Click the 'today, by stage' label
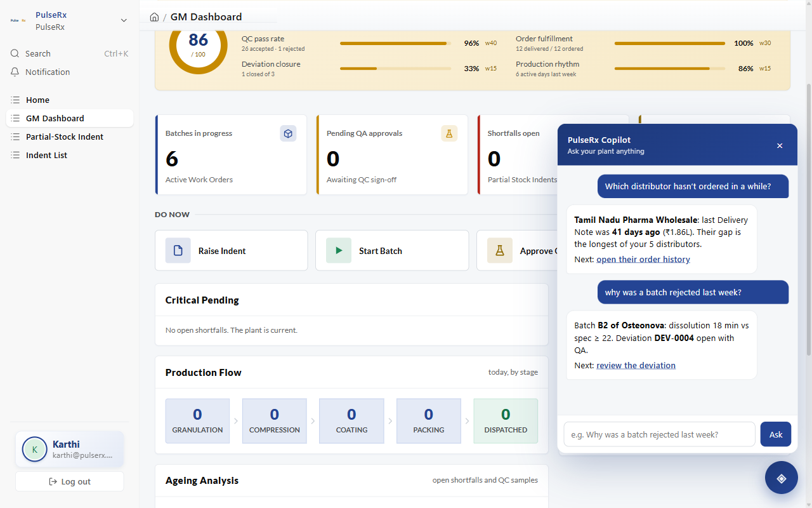This screenshot has height=508, width=812. (513, 372)
